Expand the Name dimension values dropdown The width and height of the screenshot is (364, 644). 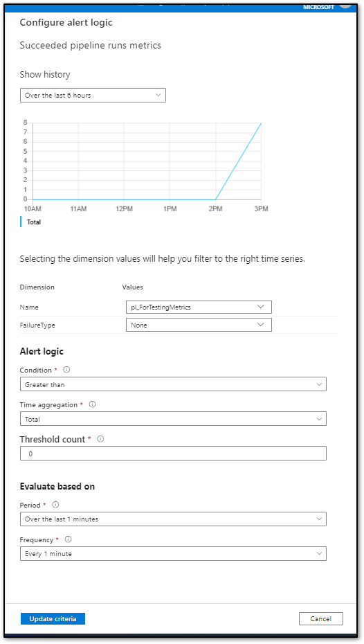point(199,307)
